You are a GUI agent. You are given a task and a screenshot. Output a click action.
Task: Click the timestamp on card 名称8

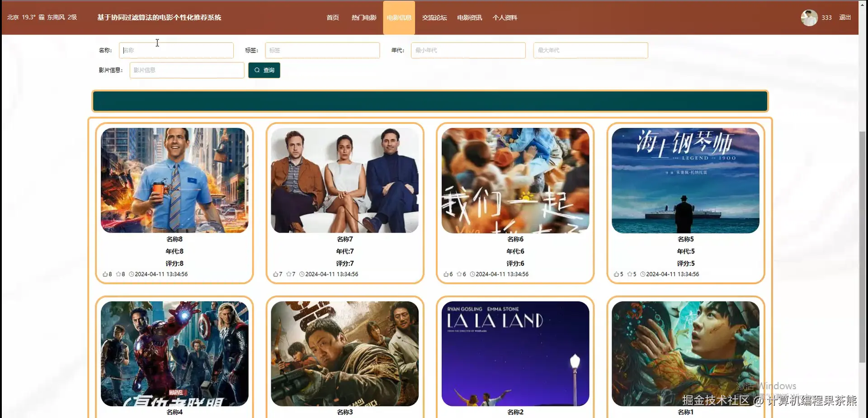tap(161, 274)
